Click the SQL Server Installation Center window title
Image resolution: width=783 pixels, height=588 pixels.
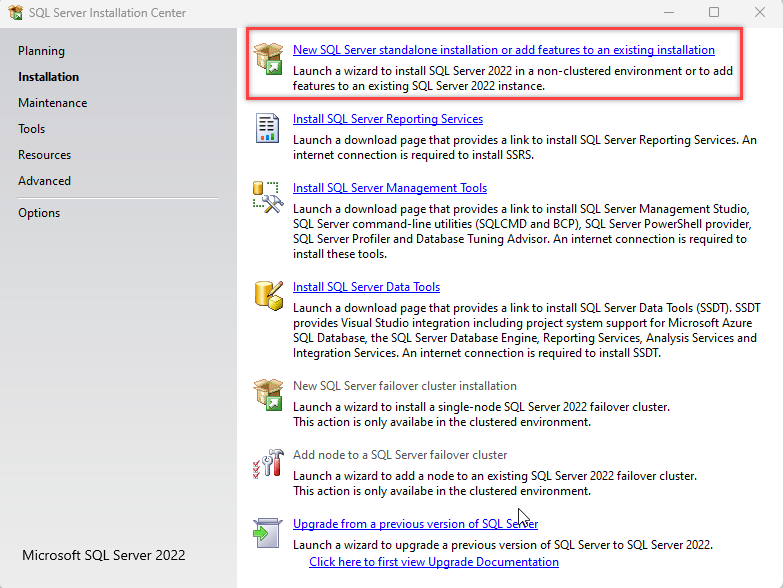[x=107, y=12]
